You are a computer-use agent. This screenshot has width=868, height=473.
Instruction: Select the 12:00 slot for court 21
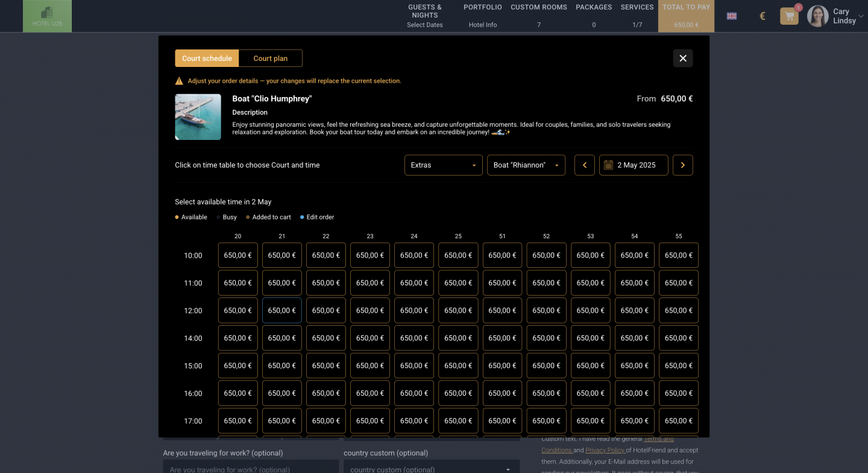[282, 311]
